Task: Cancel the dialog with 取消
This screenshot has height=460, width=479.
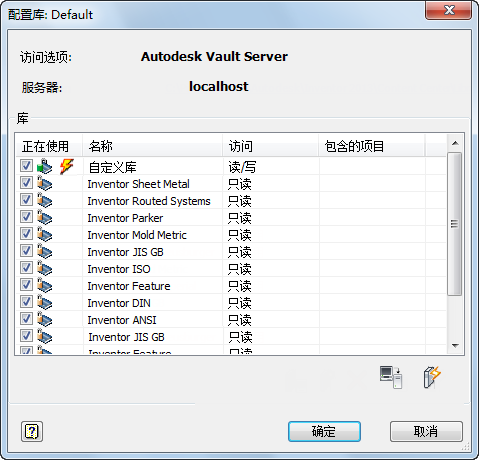Action: (426, 431)
